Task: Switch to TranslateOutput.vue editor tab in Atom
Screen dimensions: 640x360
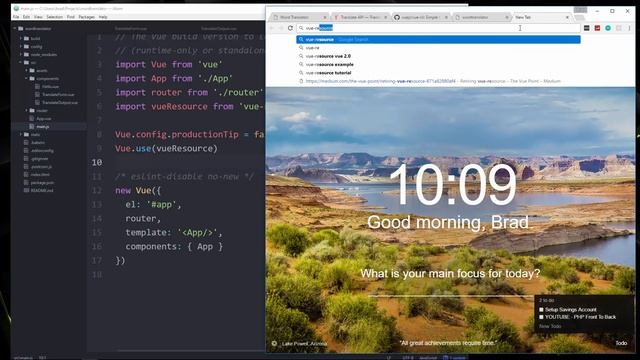Action: tap(219, 29)
